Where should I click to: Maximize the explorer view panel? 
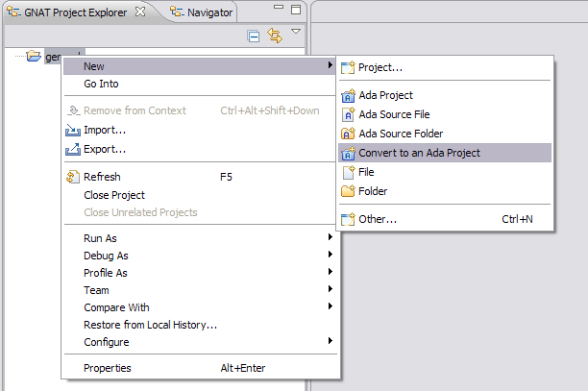click(x=296, y=10)
